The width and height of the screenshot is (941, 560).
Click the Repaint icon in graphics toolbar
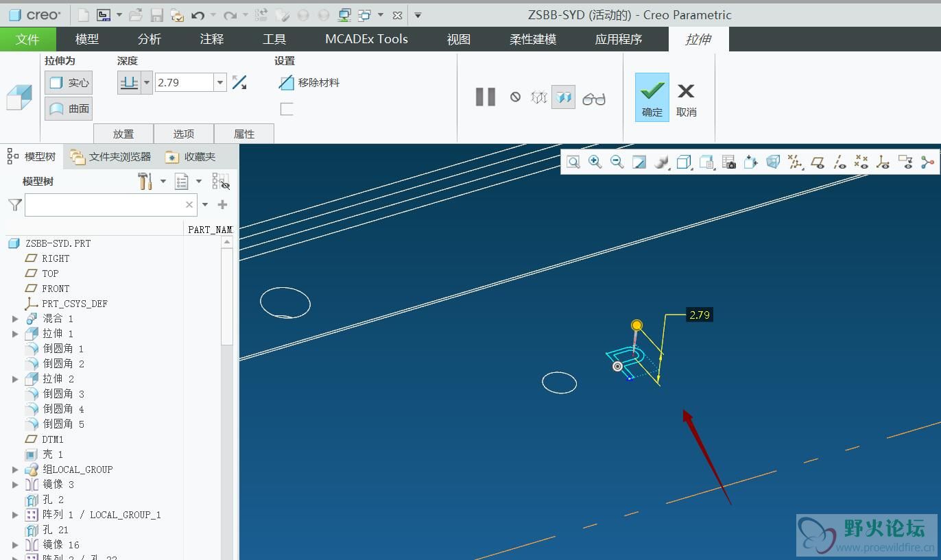coord(639,162)
